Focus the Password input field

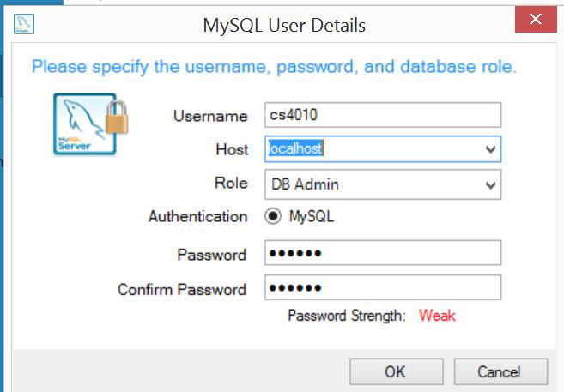383,253
